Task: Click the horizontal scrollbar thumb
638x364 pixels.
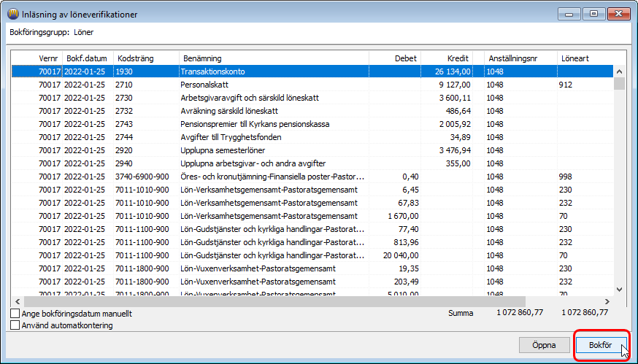Action: point(274,301)
